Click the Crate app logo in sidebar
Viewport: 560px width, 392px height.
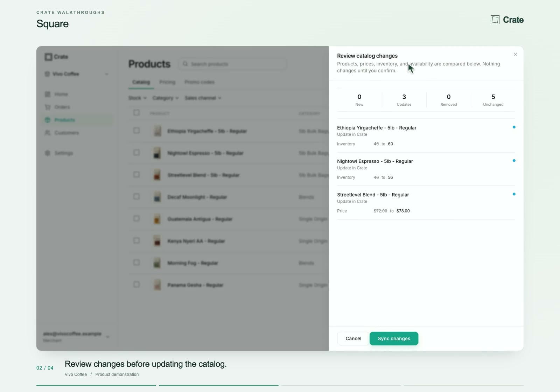point(56,57)
